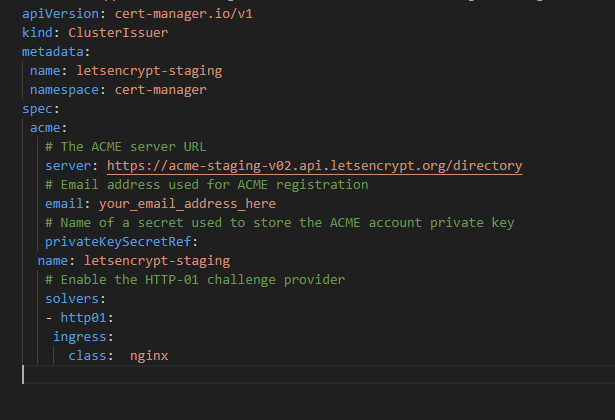
Task: Select letsencrypt-staging under metadata name
Action: [x=149, y=71]
